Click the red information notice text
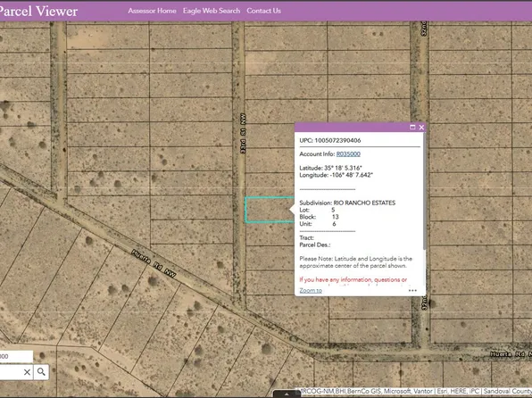This screenshot has height=398, width=532. tap(353, 280)
